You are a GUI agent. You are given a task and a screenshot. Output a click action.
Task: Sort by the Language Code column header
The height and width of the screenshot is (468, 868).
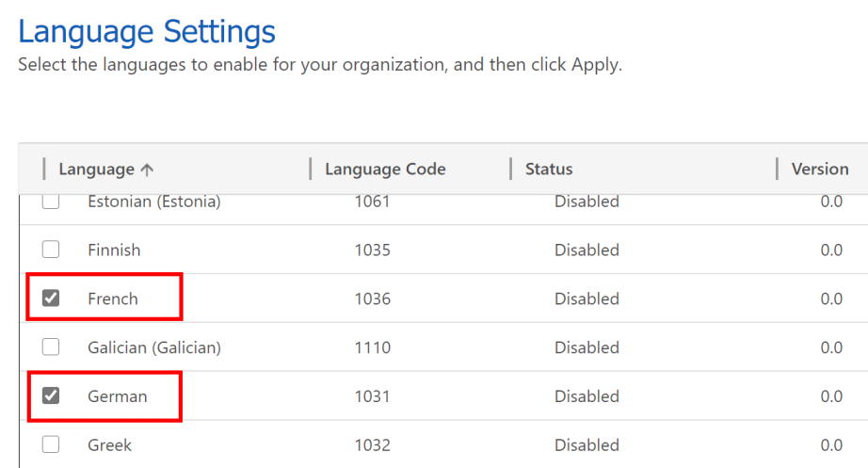(385, 169)
